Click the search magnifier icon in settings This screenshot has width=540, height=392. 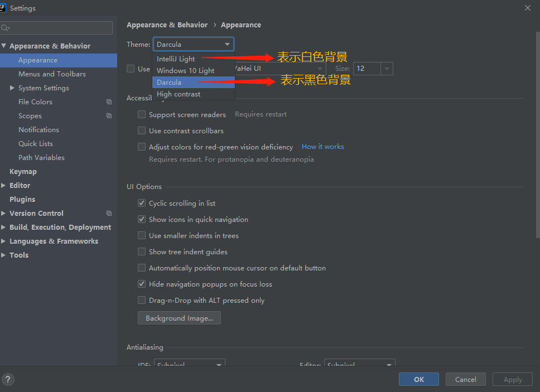tap(5, 28)
